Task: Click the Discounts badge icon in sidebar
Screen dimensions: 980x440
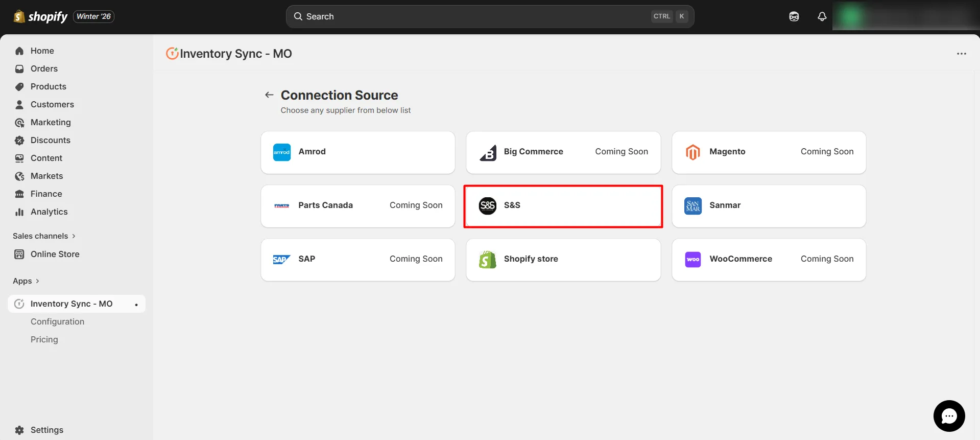Action: coord(19,140)
